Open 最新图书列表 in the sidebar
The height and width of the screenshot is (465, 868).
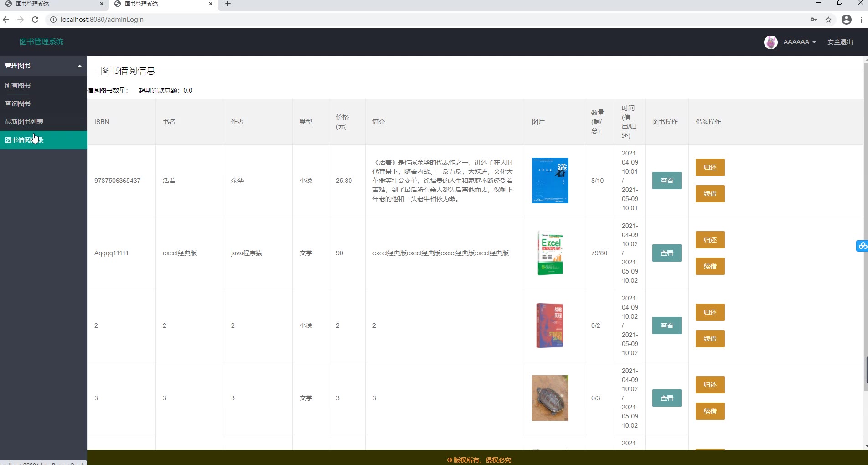pos(43,122)
